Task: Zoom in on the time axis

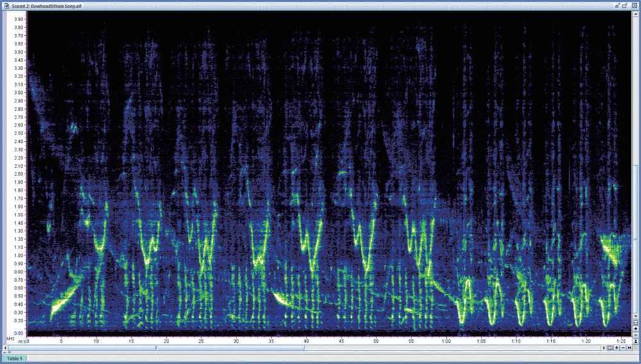Action: tap(617, 348)
